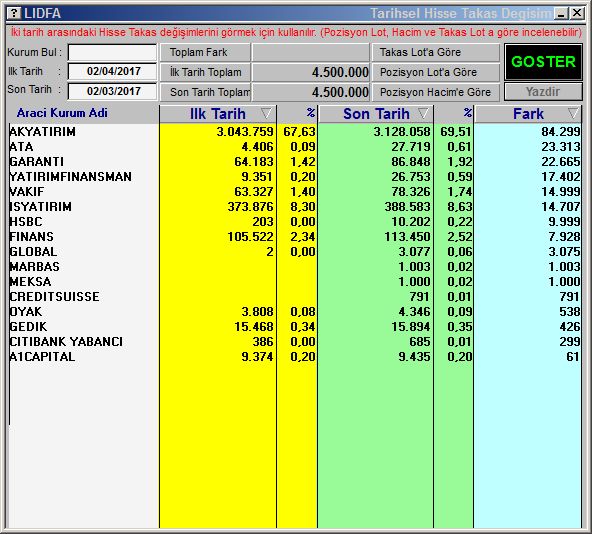Viewport: 592px width, 534px height.
Task: Select Takas Lot'a Göre option
Action: click(436, 52)
